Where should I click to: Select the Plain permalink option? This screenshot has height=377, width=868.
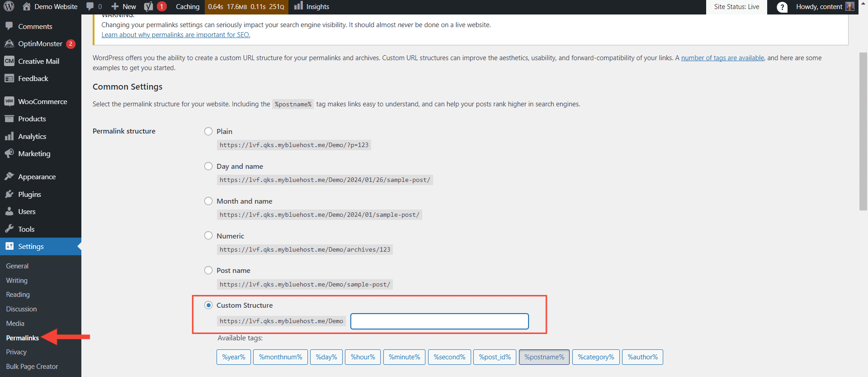(208, 131)
